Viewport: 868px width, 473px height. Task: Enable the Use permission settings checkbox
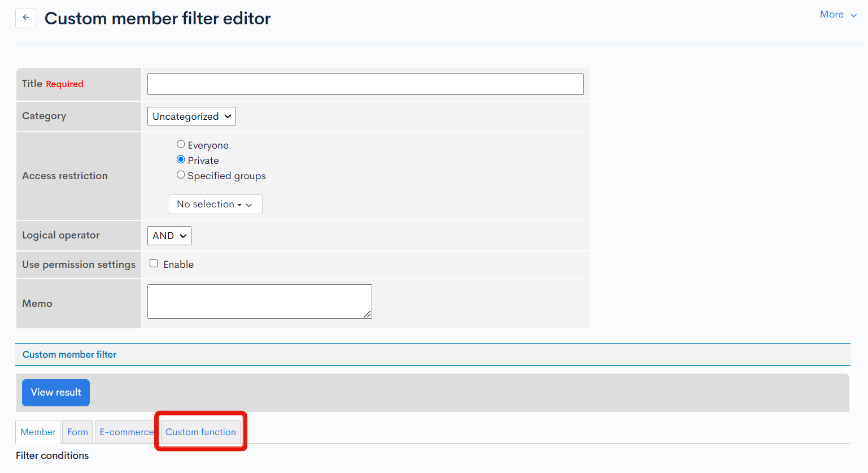[x=154, y=264]
